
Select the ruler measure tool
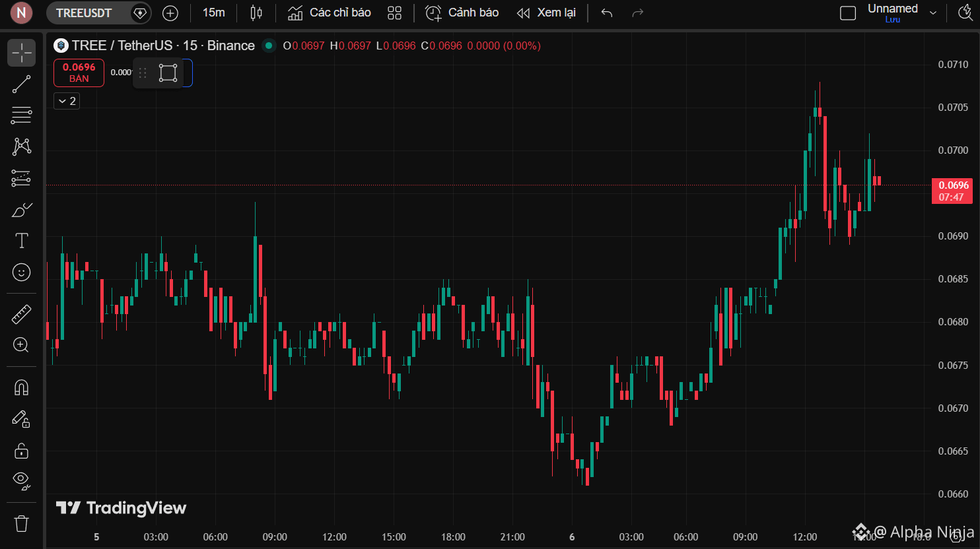tap(21, 314)
